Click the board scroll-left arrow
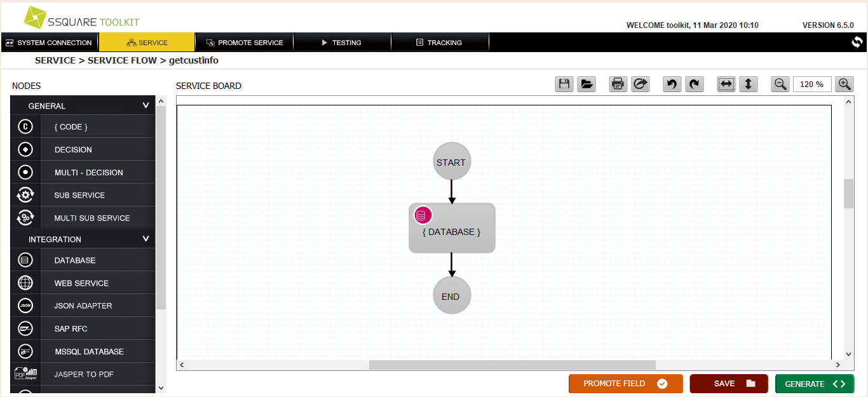 [182, 365]
